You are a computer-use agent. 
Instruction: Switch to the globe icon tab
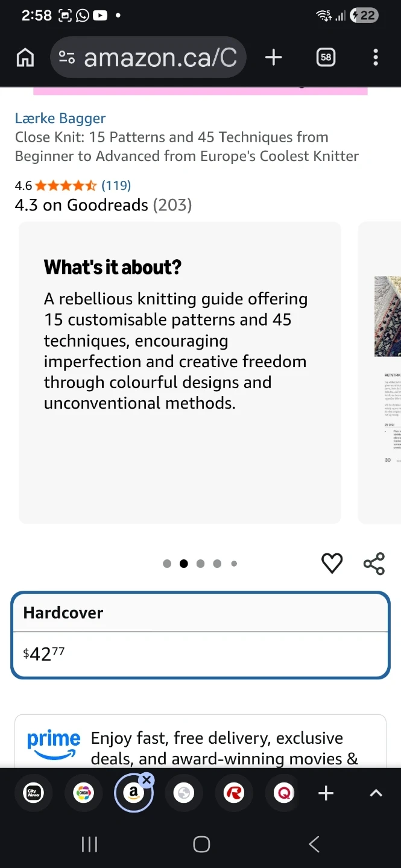click(183, 793)
